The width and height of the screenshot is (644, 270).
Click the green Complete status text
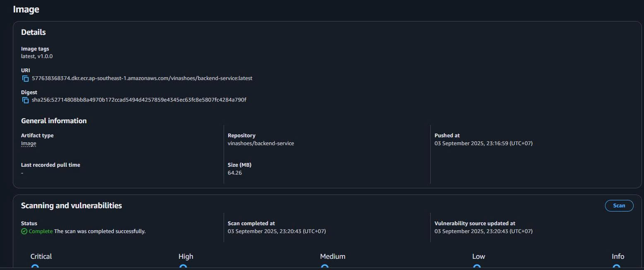[41, 231]
